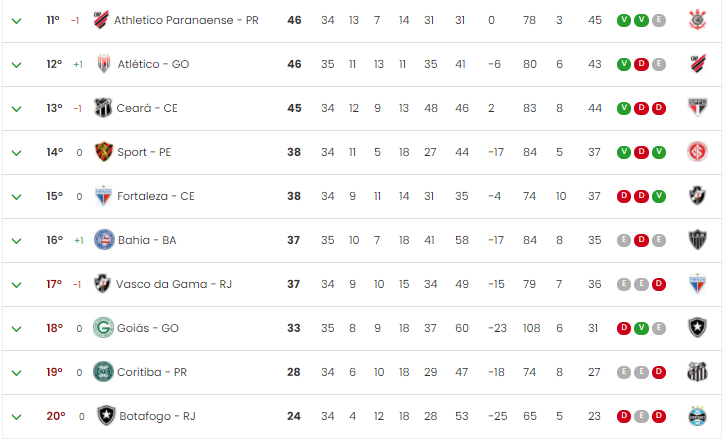Viewport: 725px width, 441px height.
Task: Click the Sport - PE team crest
Action: click(104, 152)
